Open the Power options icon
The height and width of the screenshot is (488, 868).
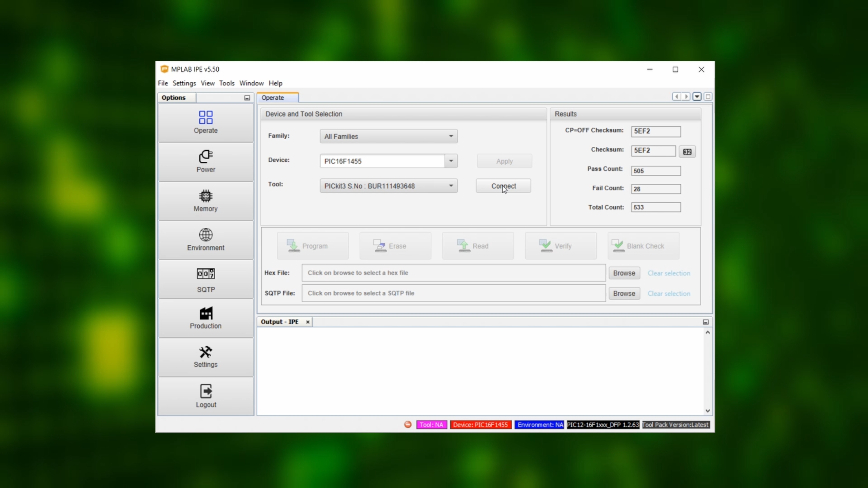coord(205,157)
